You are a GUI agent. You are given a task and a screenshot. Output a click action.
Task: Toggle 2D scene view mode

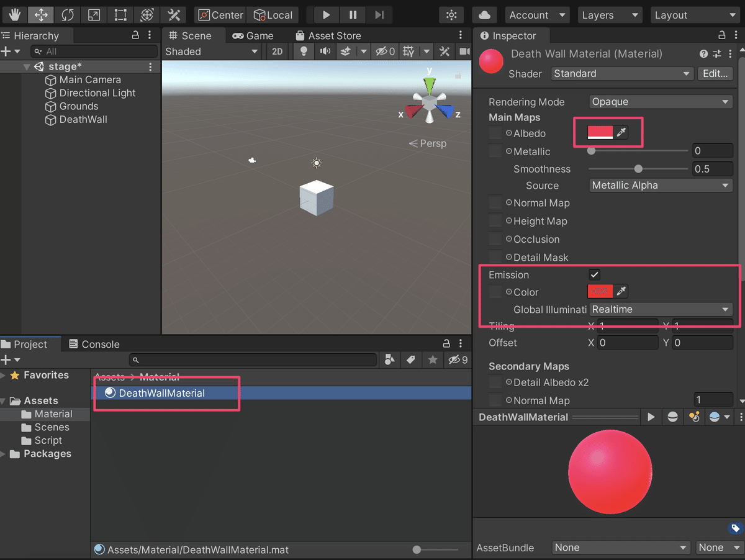278,52
